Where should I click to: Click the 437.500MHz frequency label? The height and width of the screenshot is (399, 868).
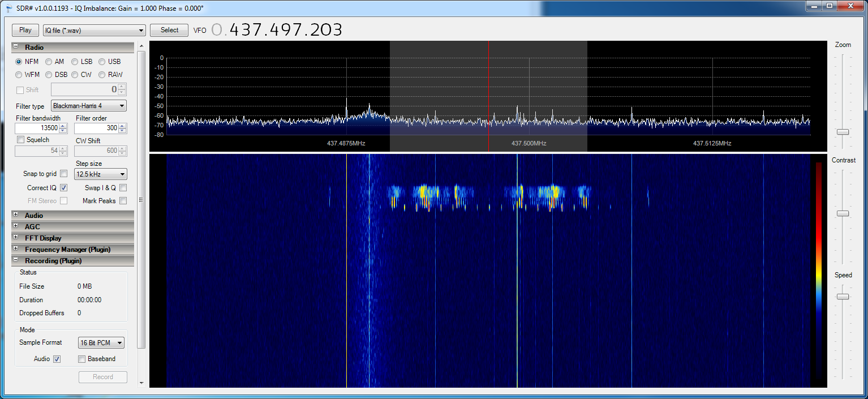(528, 144)
